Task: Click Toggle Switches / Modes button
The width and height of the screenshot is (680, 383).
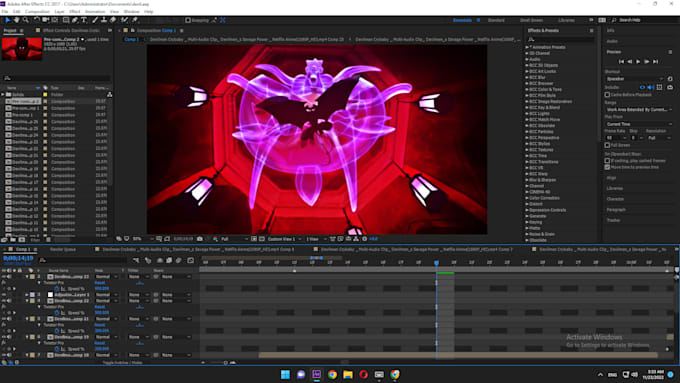Action: [122, 363]
